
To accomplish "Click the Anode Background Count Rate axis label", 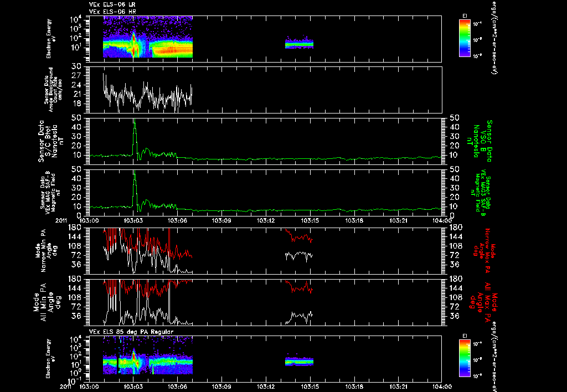I will (54, 90).
